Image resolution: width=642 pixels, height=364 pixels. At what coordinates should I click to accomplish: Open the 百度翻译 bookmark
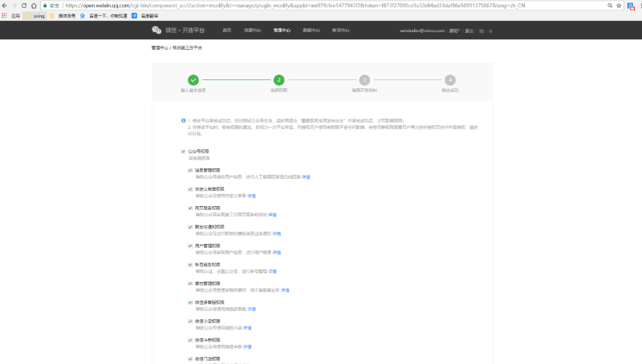click(x=145, y=15)
